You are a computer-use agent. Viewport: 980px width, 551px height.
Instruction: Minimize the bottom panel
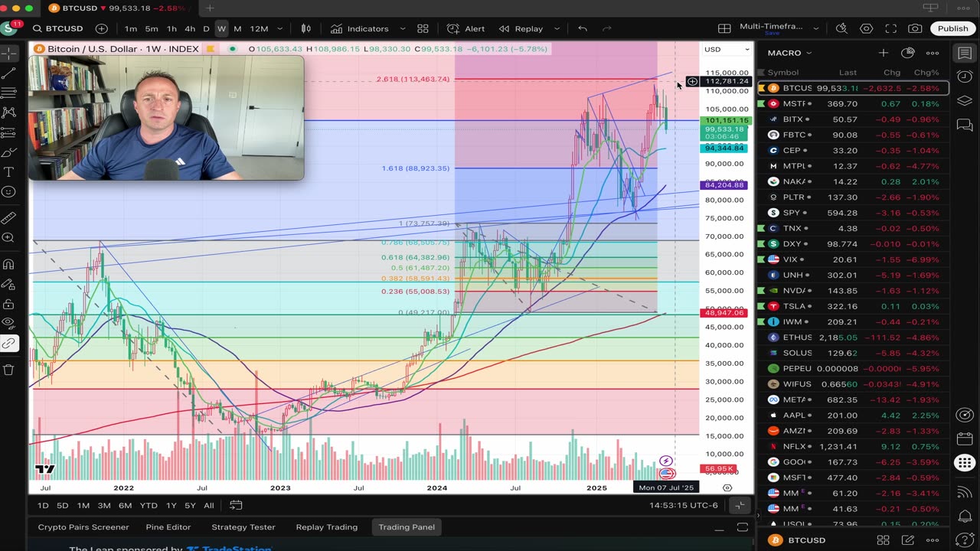(x=719, y=527)
